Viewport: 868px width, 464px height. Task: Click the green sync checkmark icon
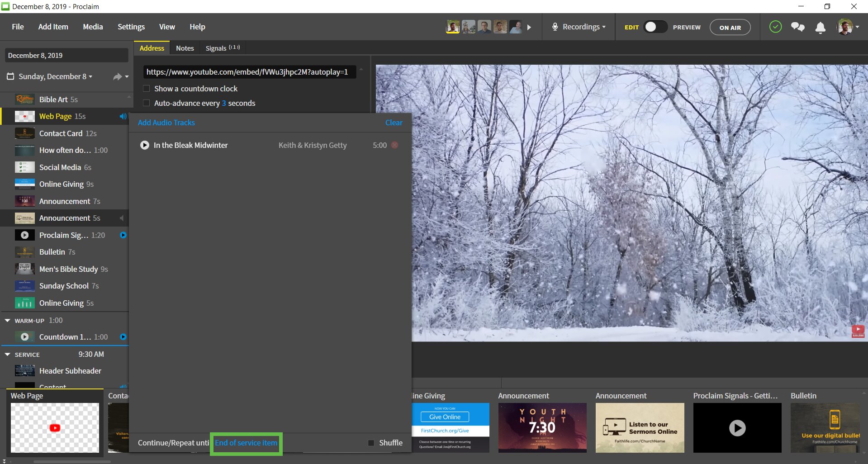click(x=775, y=27)
